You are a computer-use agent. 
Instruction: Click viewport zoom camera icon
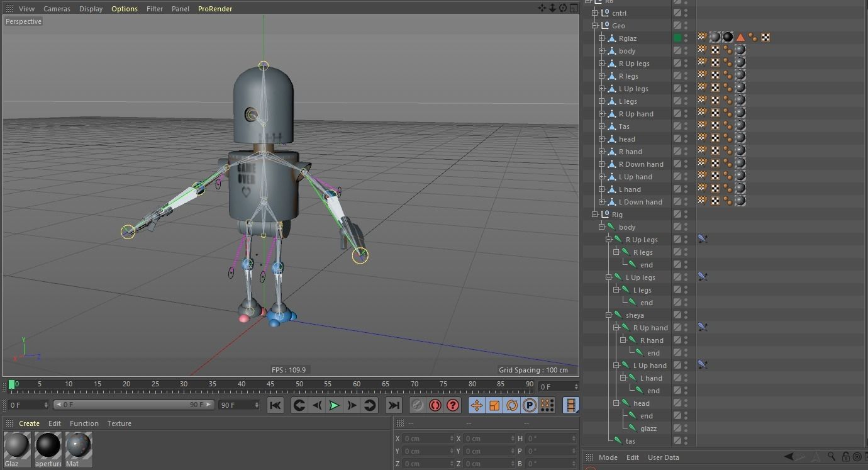click(552, 8)
